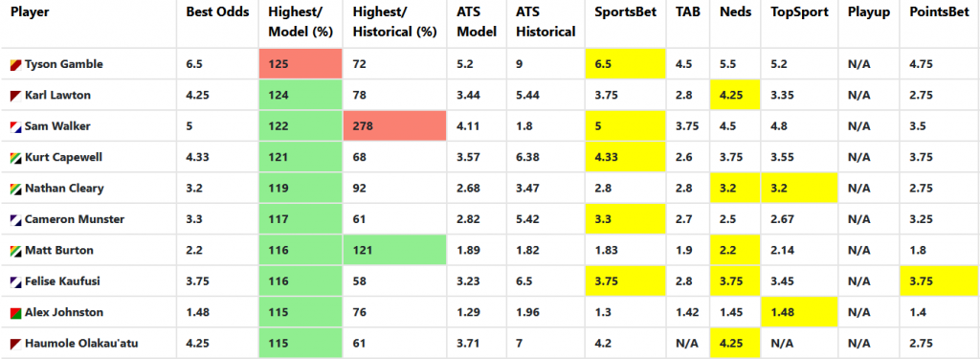Click the team flag icon beside Haumole Olakau'atu
Image resolution: width=980 pixels, height=359 pixels.
[16, 344]
